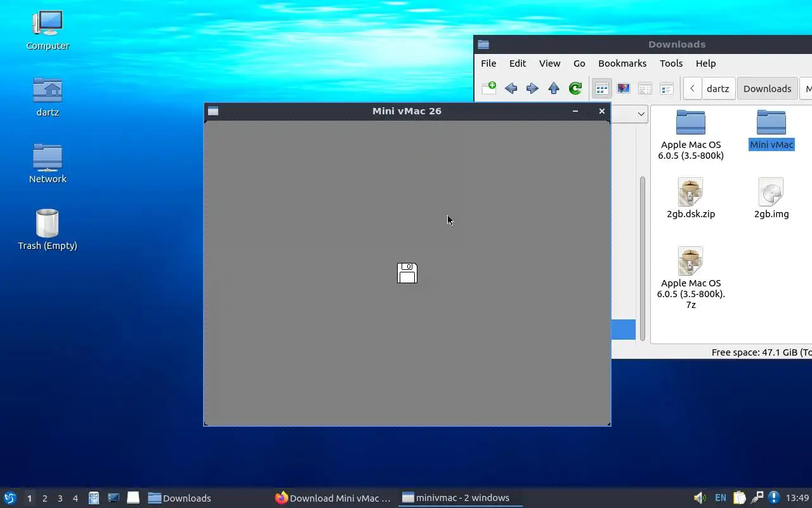Open the side pane mode dropdown arrow
This screenshot has height=508, width=812.
coord(641,114)
